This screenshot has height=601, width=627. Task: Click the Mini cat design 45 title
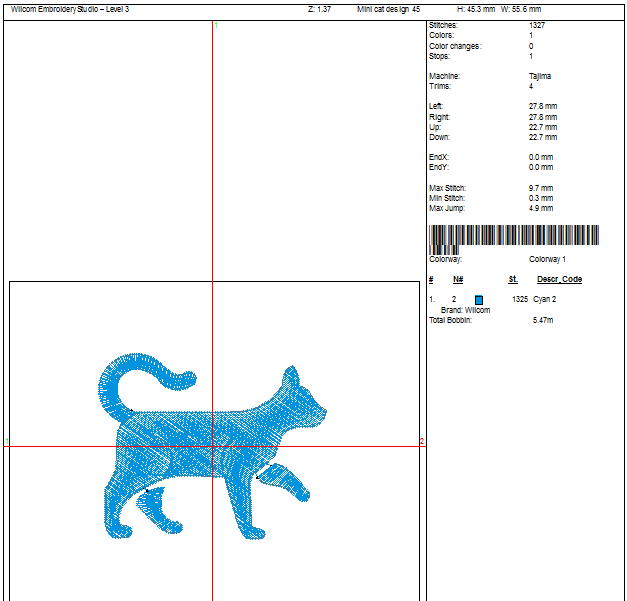(x=388, y=9)
